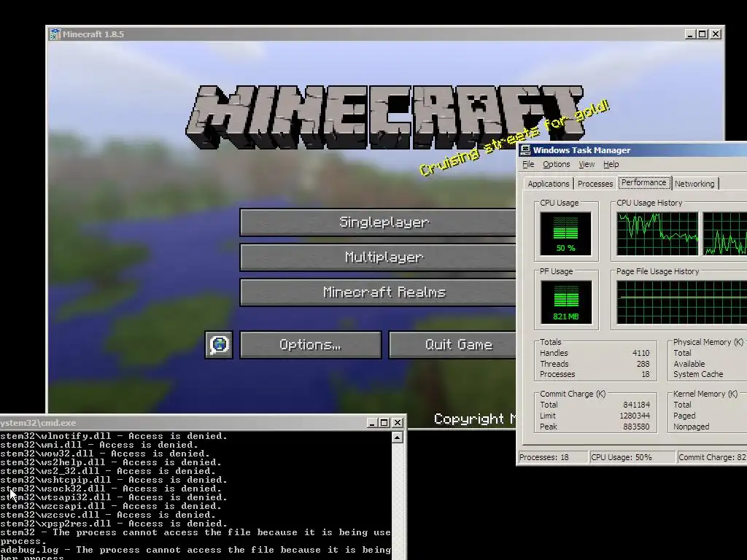The width and height of the screenshot is (747, 560).
Task: Click status bar 'Processes: 18'
Action: pyautogui.click(x=553, y=457)
